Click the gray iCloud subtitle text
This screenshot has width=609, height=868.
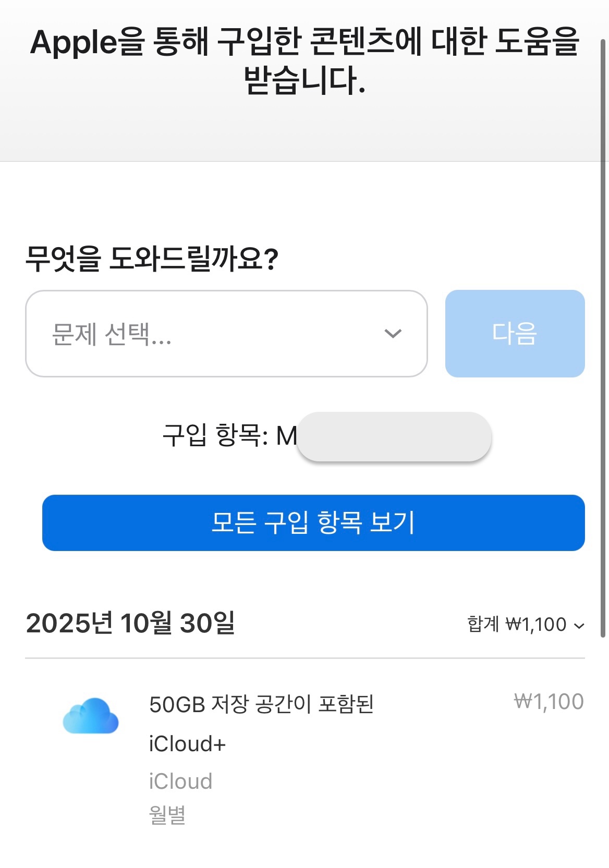click(x=180, y=781)
